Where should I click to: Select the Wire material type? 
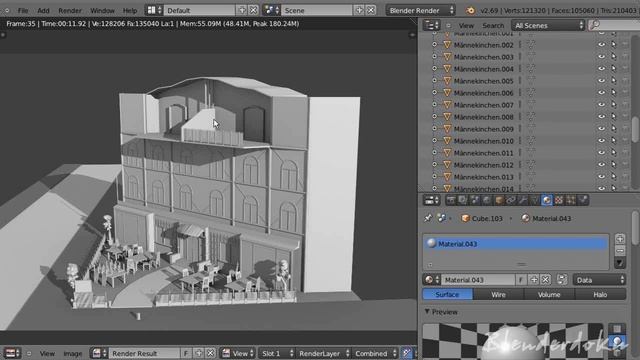(x=498, y=294)
